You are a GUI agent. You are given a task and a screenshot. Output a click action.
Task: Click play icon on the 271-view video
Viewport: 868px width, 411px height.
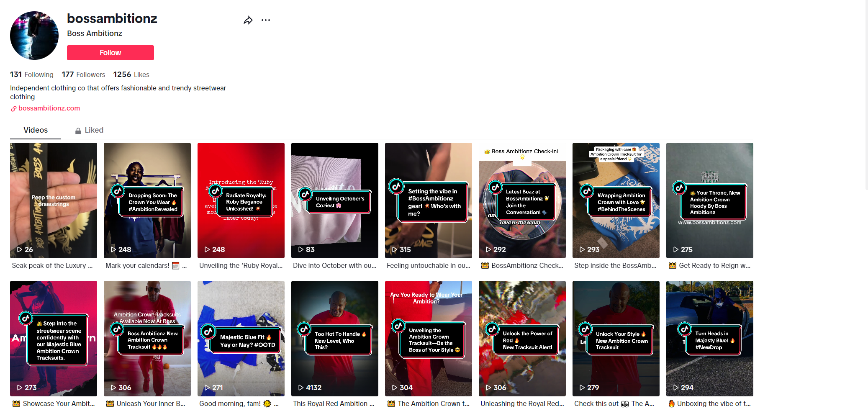click(207, 388)
